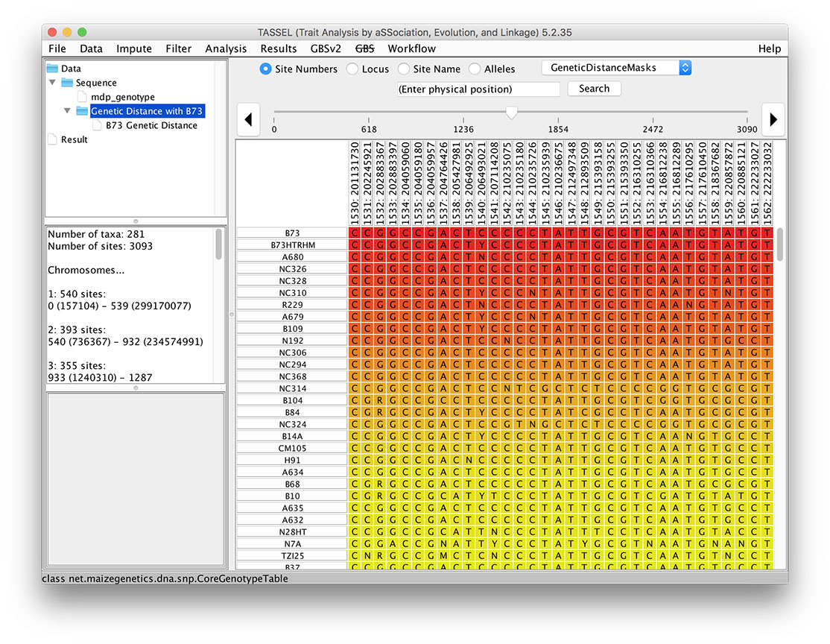830x644 pixels.
Task: Click the B104 taxon row header
Action: [292, 400]
